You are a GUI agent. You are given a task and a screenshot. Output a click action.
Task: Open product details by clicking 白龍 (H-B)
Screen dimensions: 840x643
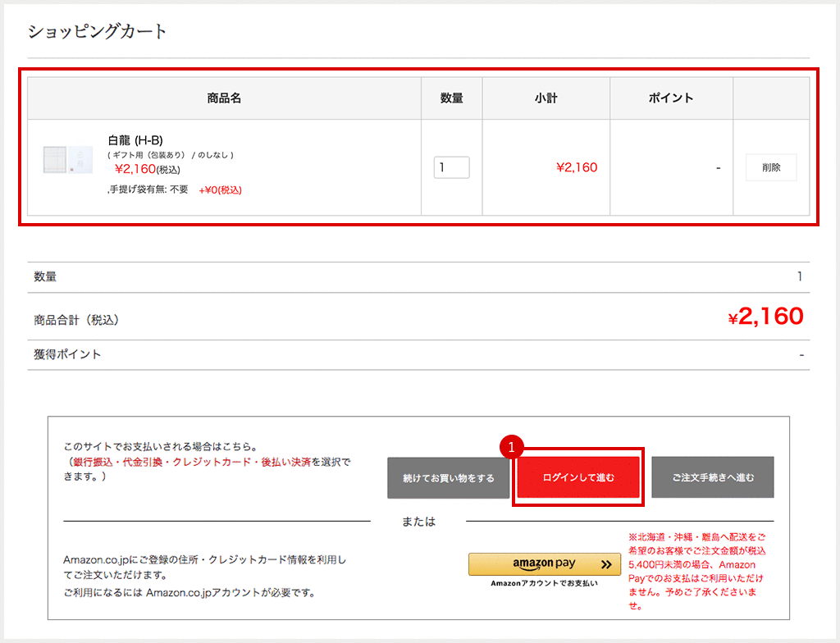(x=138, y=141)
